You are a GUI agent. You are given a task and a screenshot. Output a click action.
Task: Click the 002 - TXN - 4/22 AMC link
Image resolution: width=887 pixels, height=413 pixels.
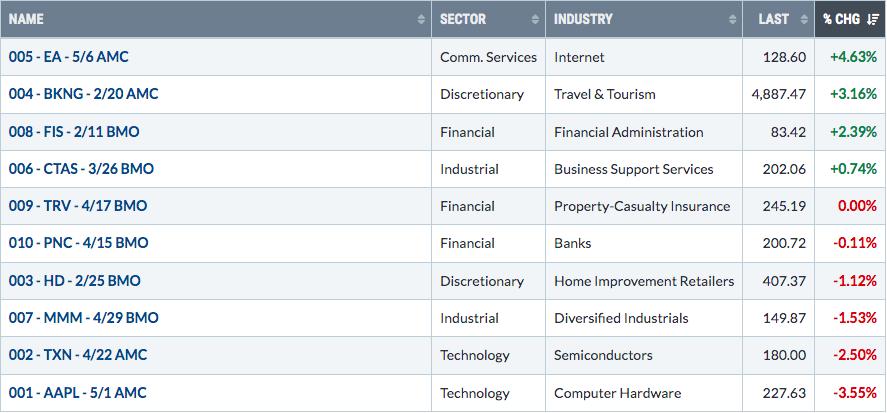(x=77, y=355)
